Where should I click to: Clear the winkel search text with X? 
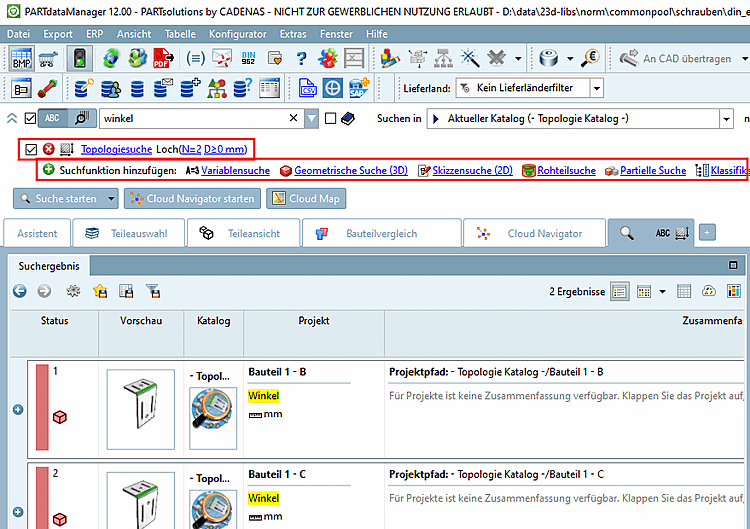(x=294, y=118)
